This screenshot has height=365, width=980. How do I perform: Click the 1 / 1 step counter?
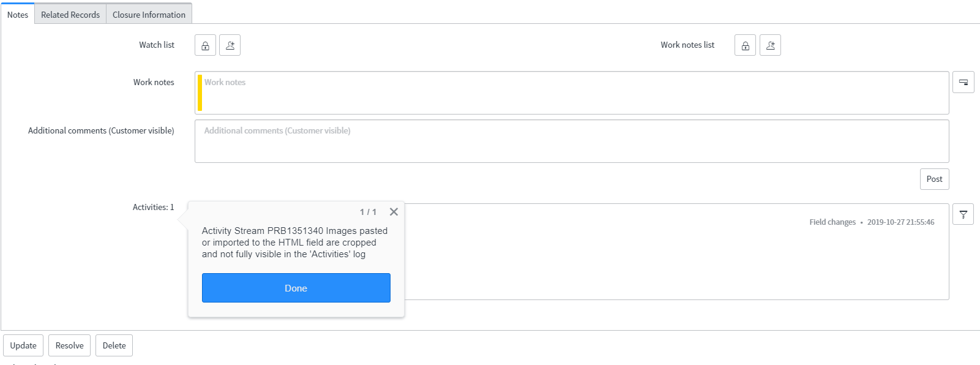tap(368, 212)
